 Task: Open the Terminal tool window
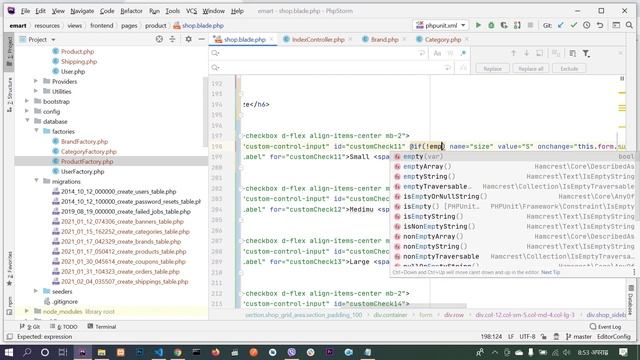[102, 327]
